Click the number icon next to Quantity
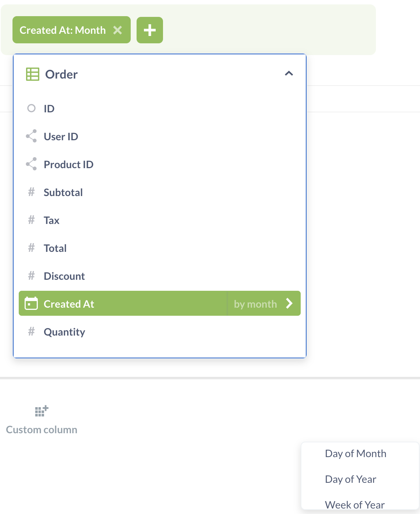 point(32,332)
